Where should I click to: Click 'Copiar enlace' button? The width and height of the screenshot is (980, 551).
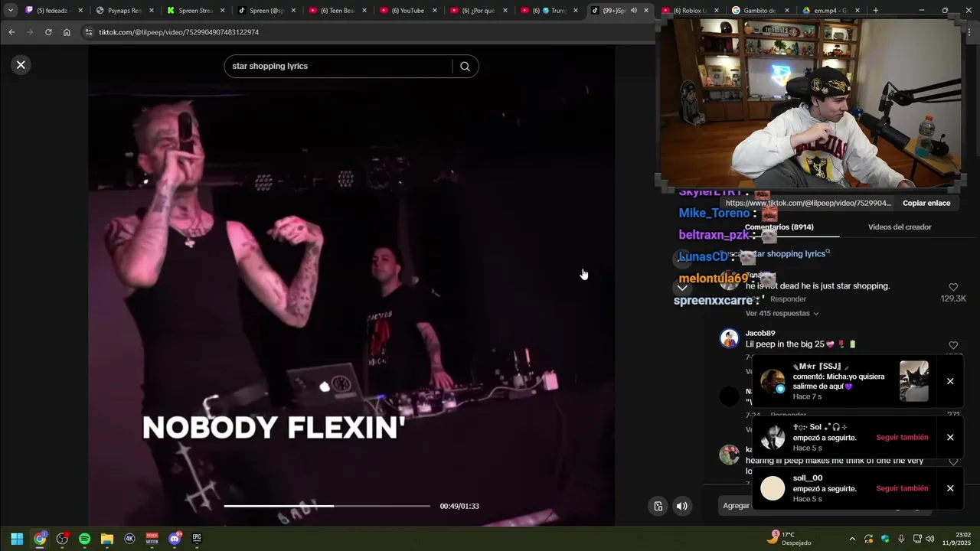click(926, 203)
